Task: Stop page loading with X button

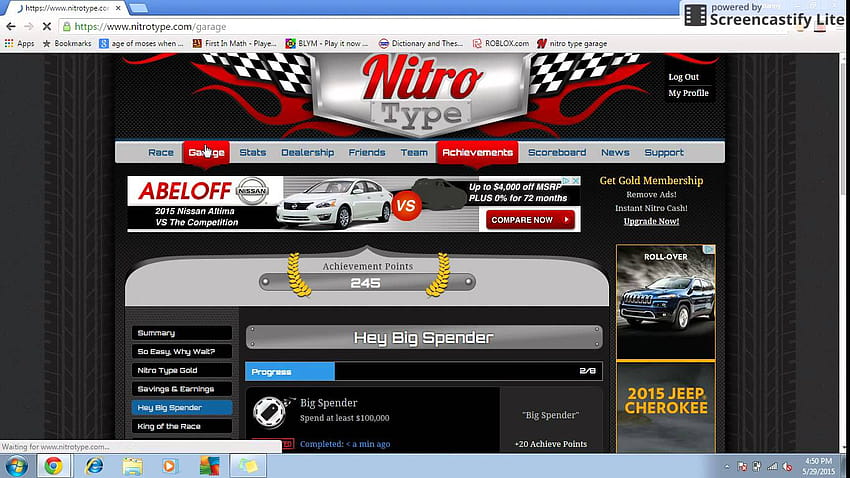Action: pos(47,26)
